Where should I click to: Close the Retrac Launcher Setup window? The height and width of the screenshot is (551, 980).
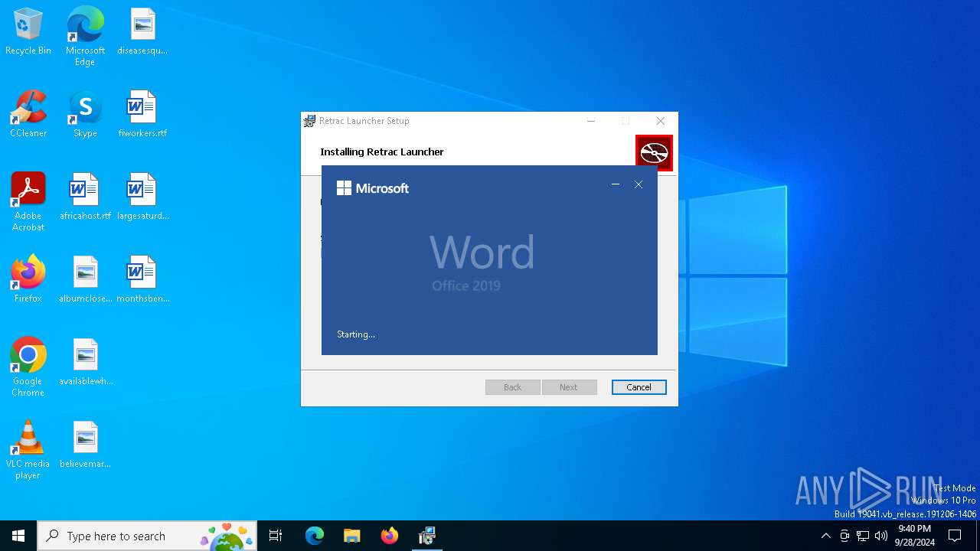point(661,121)
